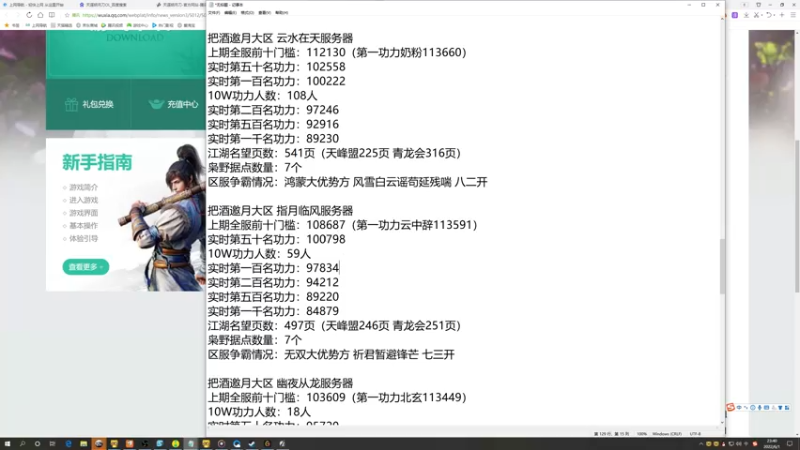The height and width of the screenshot is (450, 800).
Task: Click the highlighted browser taskbar icon
Action: point(99,444)
